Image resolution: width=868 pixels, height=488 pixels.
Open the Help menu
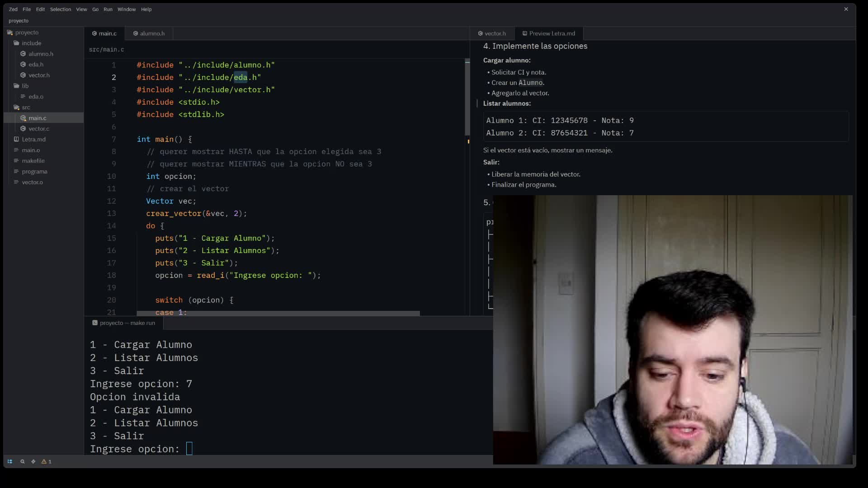146,9
